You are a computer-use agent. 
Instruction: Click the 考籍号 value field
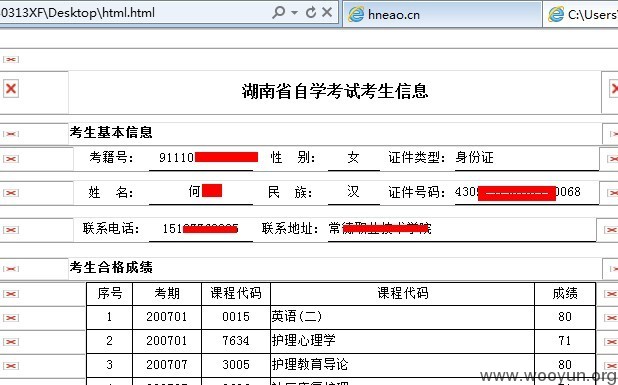coord(201,158)
